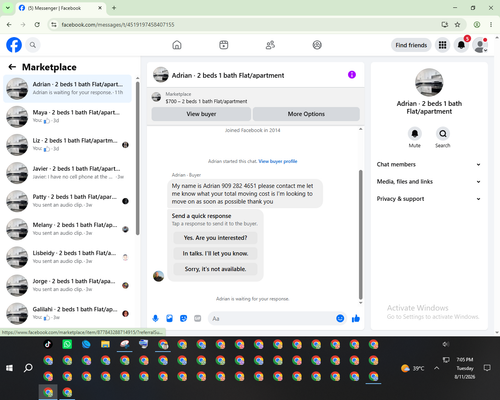The height and width of the screenshot is (400, 500).
Task: Expand Privacy & support section
Action: coord(429,199)
